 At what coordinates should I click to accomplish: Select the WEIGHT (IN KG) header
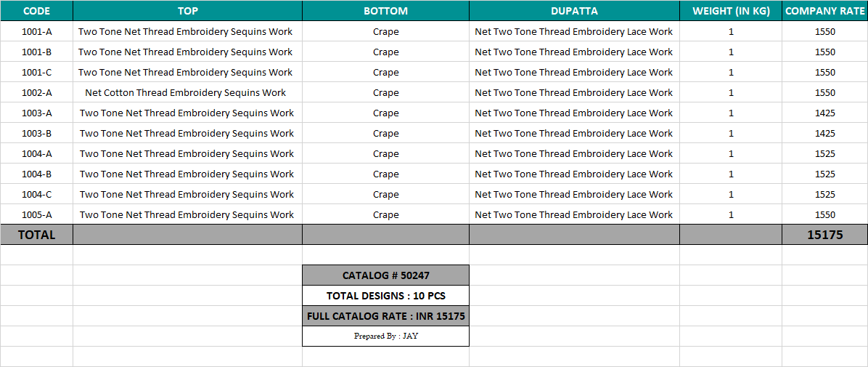pyautogui.click(x=731, y=11)
